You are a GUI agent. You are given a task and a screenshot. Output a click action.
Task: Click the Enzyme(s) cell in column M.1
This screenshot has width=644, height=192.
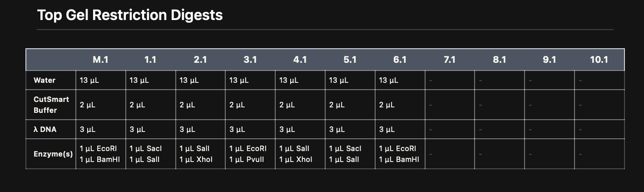[x=100, y=154]
